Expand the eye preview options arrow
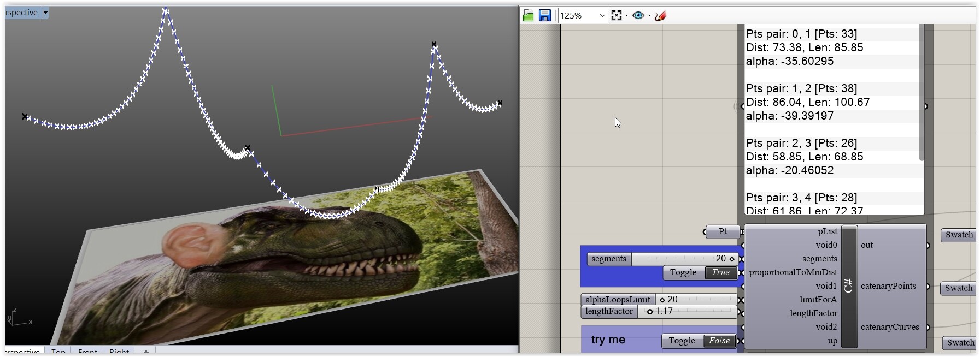Viewport: 980px width, 357px height. pos(649,16)
